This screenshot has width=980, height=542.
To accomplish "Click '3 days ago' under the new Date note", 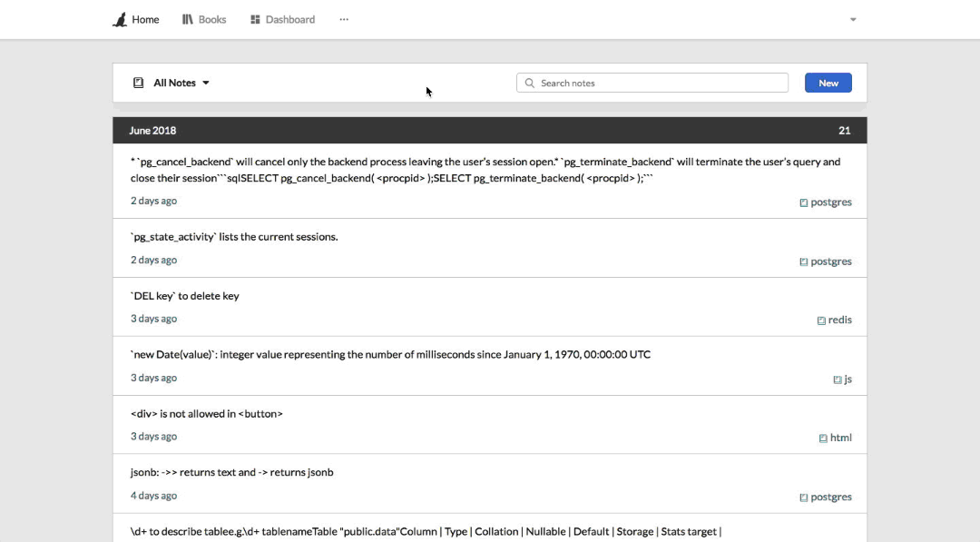I will click(x=153, y=378).
